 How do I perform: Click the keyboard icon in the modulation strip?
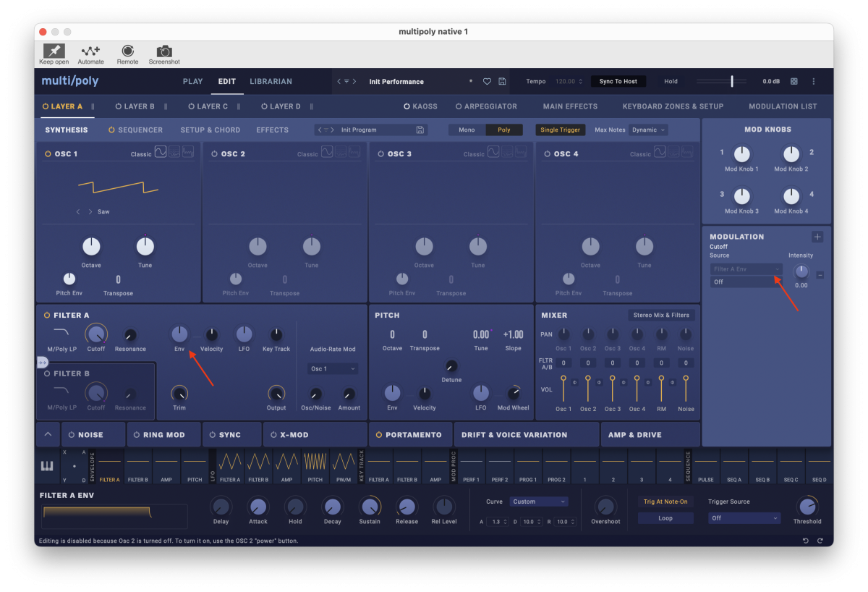(46, 467)
